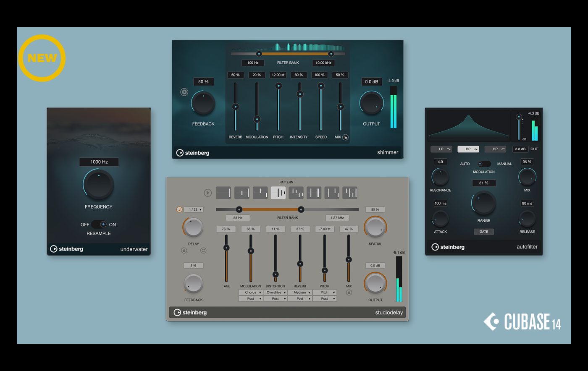Click the studiodelay Age slider handle
Image resolution: width=588 pixels, height=371 pixels.
click(226, 248)
